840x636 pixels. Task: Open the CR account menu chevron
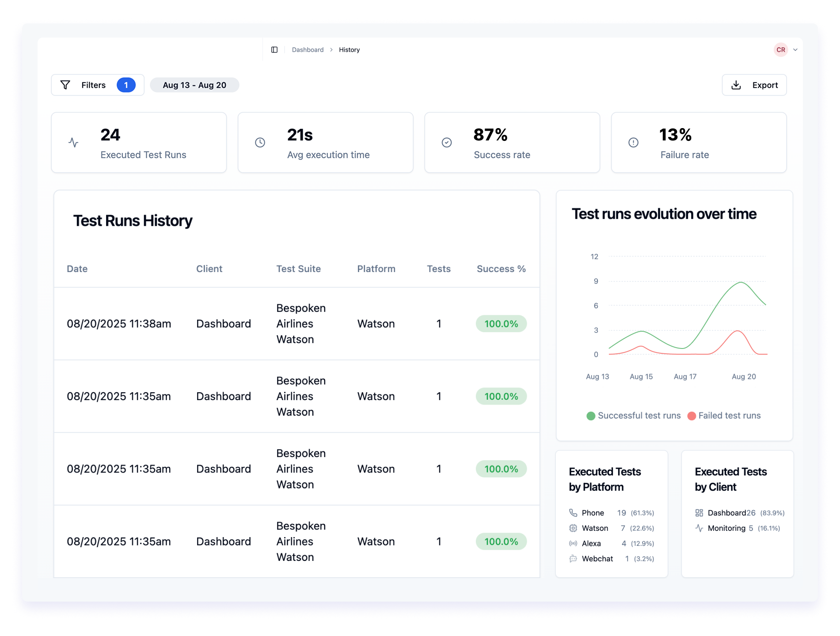point(795,49)
